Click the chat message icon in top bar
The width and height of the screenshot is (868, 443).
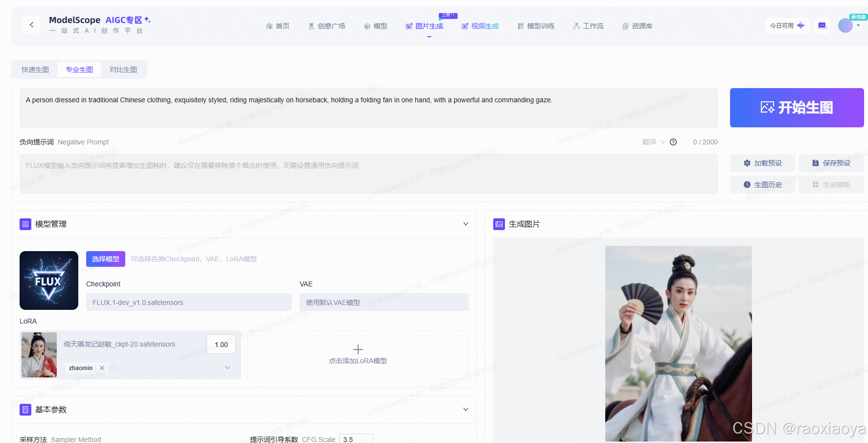click(x=822, y=25)
